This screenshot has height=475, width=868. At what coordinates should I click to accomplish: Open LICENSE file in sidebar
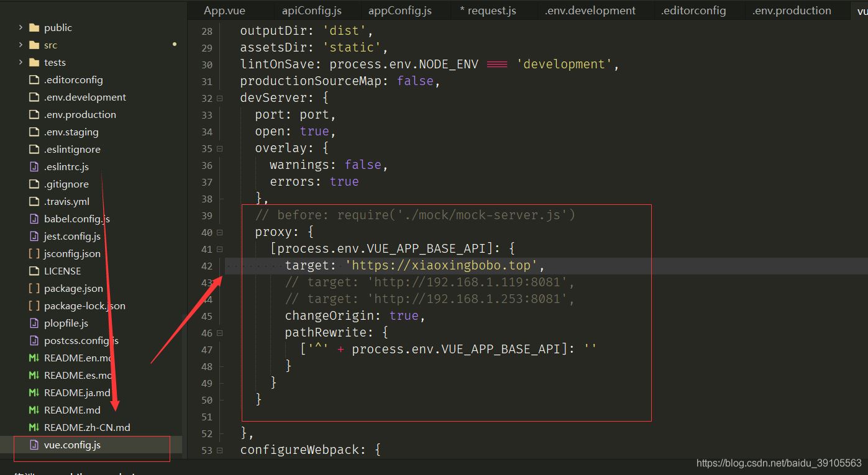(x=63, y=271)
